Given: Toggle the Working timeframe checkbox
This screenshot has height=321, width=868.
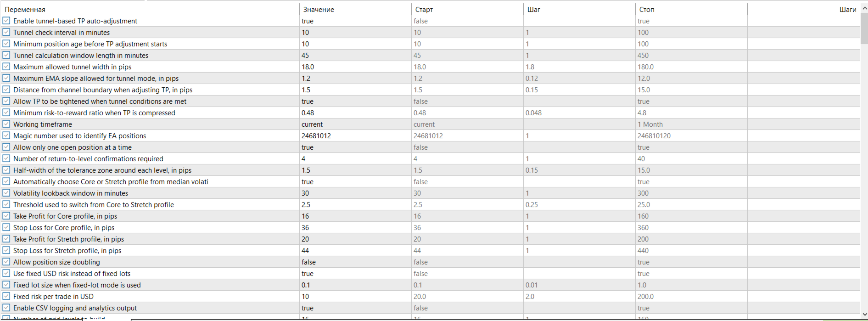Looking at the screenshot, I should [x=6, y=124].
